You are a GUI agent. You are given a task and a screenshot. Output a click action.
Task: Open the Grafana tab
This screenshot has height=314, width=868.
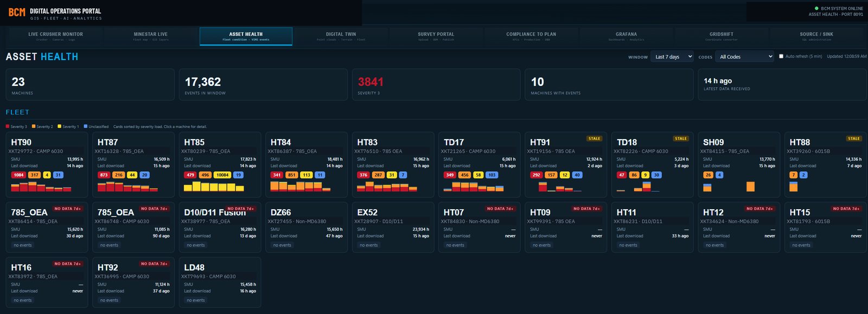tap(627, 36)
